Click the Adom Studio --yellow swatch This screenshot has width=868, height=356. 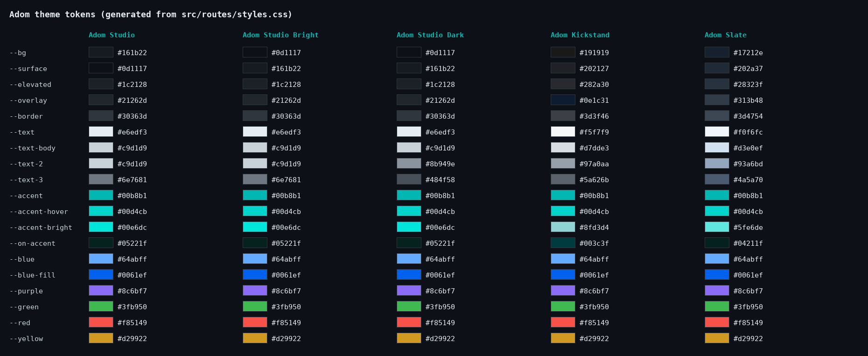[x=101, y=338]
